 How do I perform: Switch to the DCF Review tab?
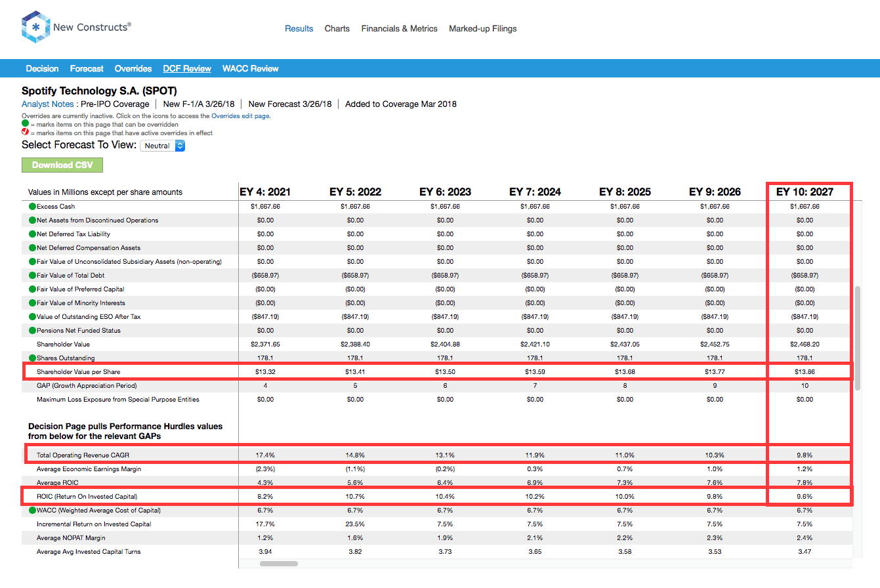[187, 68]
